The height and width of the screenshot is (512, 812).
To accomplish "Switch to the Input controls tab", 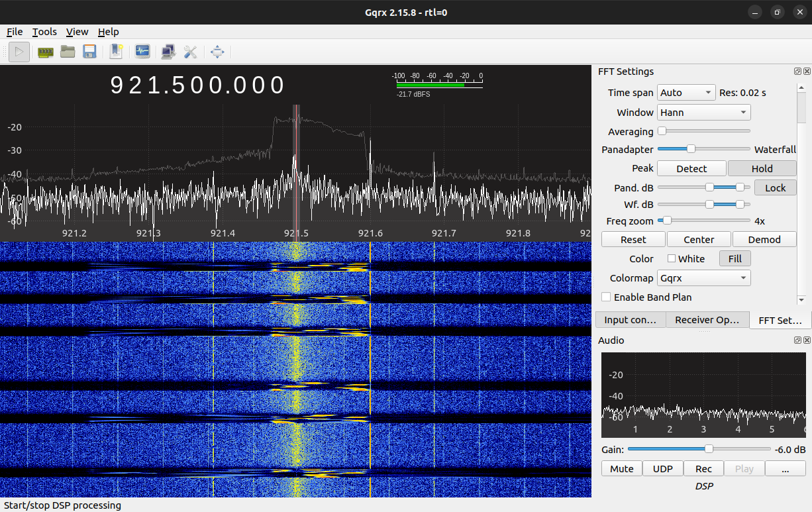I will pyautogui.click(x=630, y=320).
